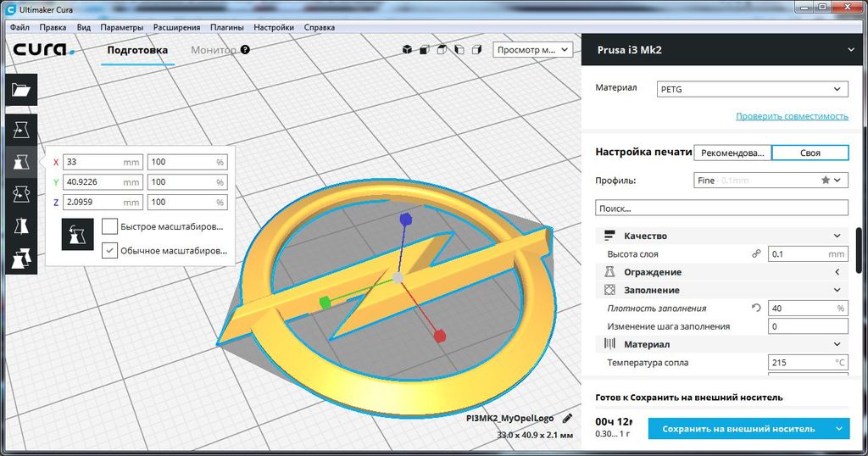Viewport: 868px width, 456px height.
Task: Click the Проверить совместимость link
Action: (792, 116)
